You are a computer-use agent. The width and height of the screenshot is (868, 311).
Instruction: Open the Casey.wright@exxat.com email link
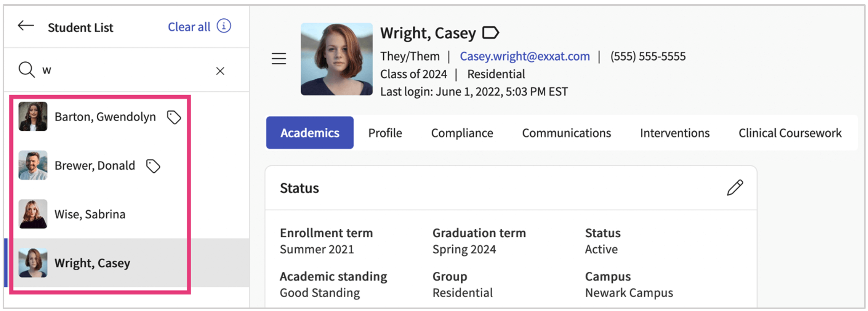click(524, 56)
